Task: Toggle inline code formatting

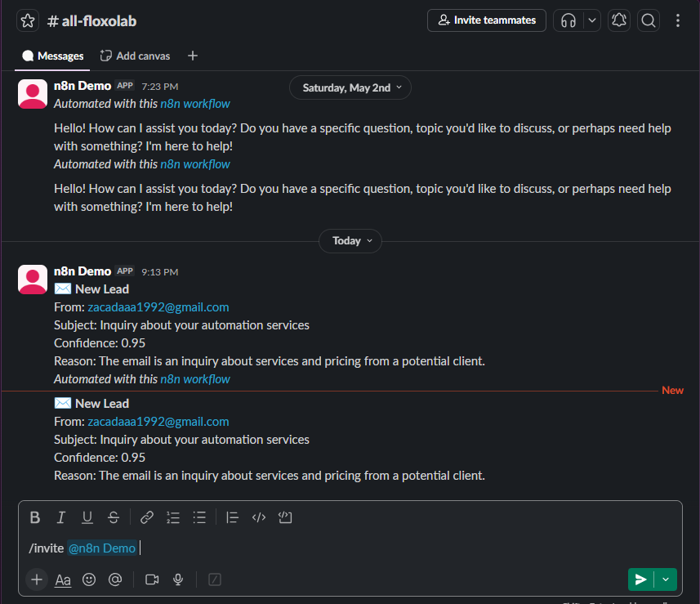Action: pos(258,517)
